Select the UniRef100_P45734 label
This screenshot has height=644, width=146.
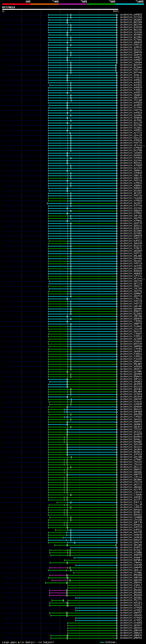(131, 110)
